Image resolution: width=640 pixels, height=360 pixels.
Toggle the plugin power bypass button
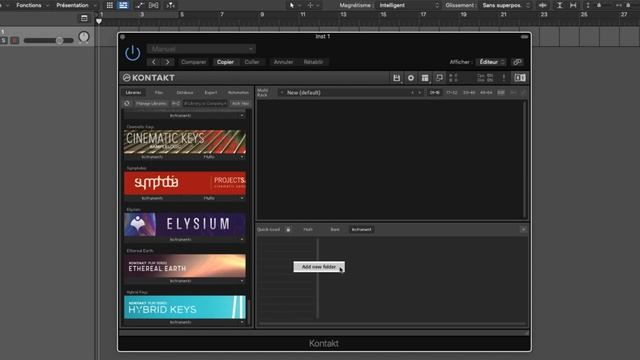133,53
